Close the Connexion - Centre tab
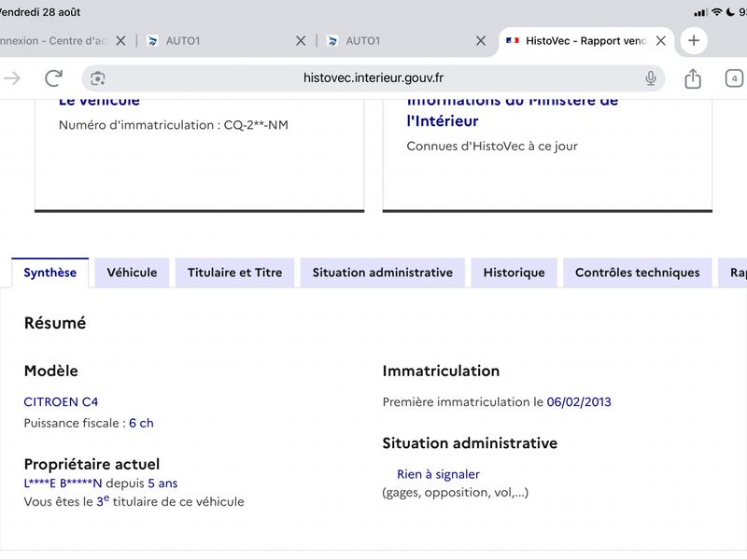747x560 pixels. 120,40
